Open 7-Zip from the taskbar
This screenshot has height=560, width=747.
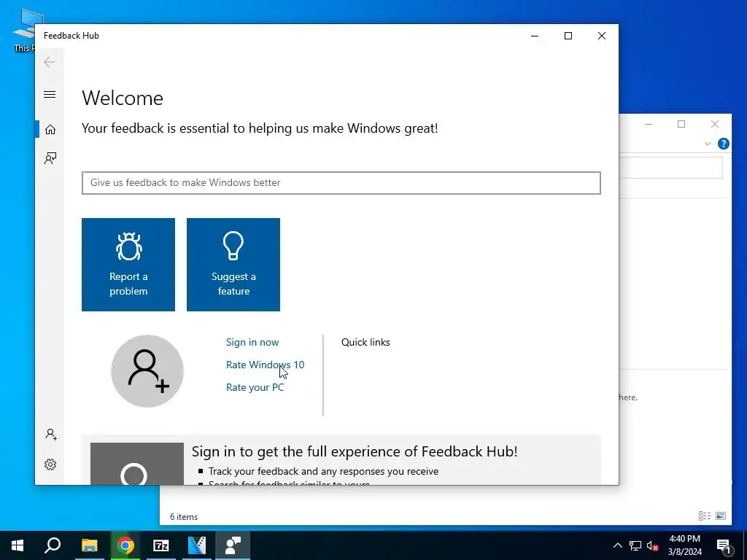[161, 545]
